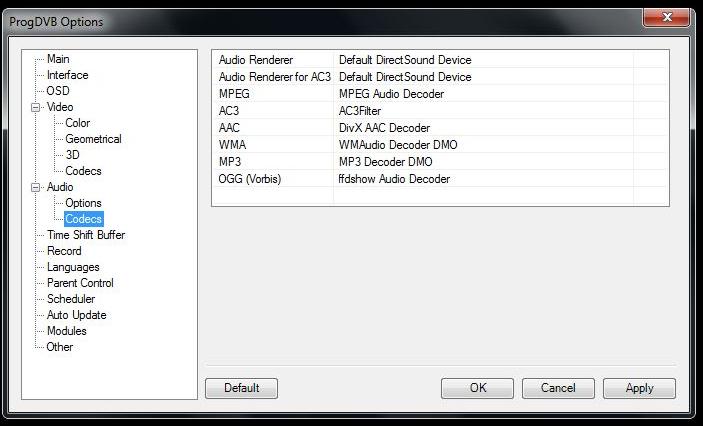Cancel the options dialog
The width and height of the screenshot is (703, 426).
tap(558, 388)
